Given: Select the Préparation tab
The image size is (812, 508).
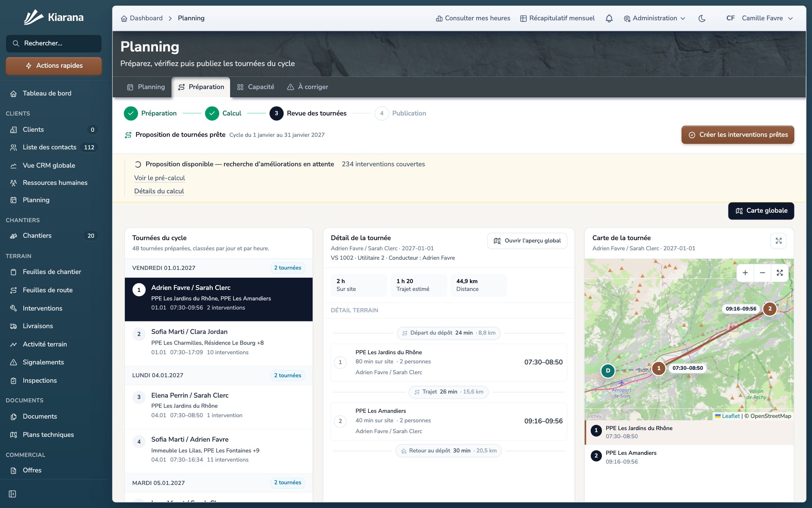Looking at the screenshot, I should coord(201,87).
